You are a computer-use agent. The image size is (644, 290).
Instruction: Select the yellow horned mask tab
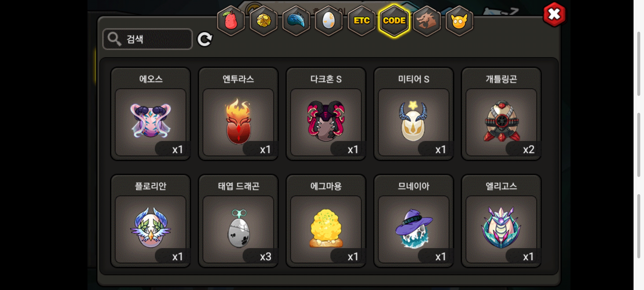459,21
